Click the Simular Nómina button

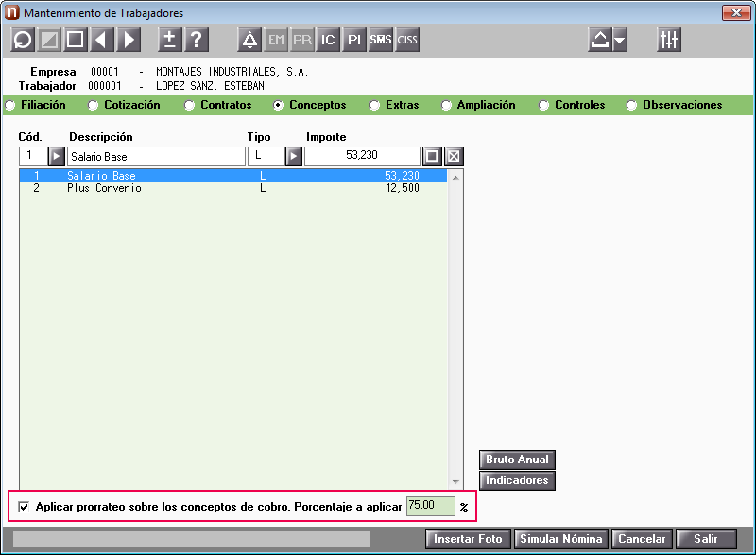(x=561, y=539)
